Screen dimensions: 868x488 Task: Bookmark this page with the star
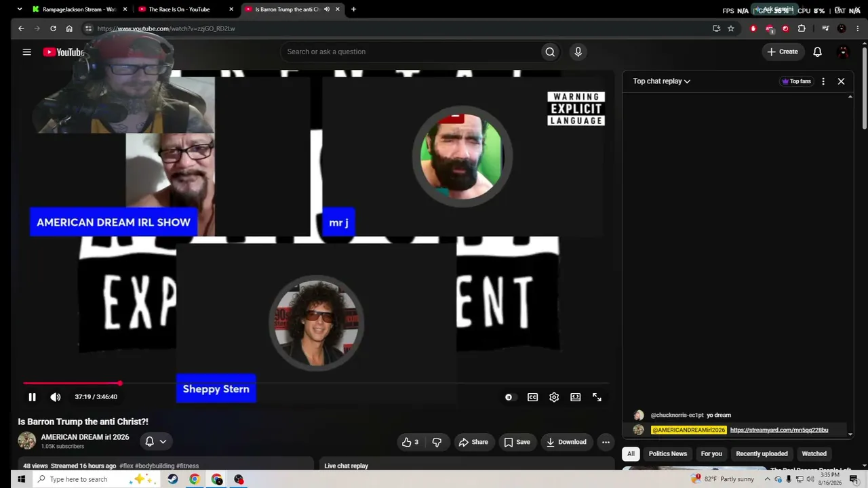tap(731, 28)
